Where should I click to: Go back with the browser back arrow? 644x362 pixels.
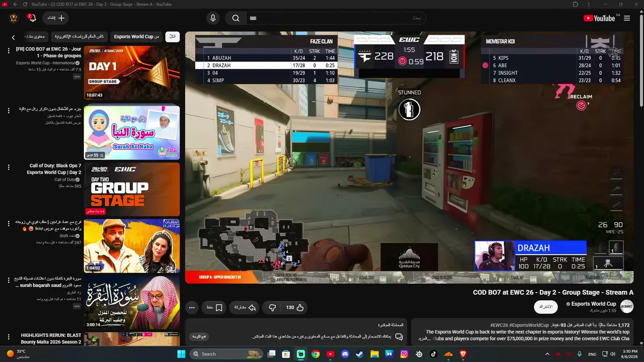15,5
